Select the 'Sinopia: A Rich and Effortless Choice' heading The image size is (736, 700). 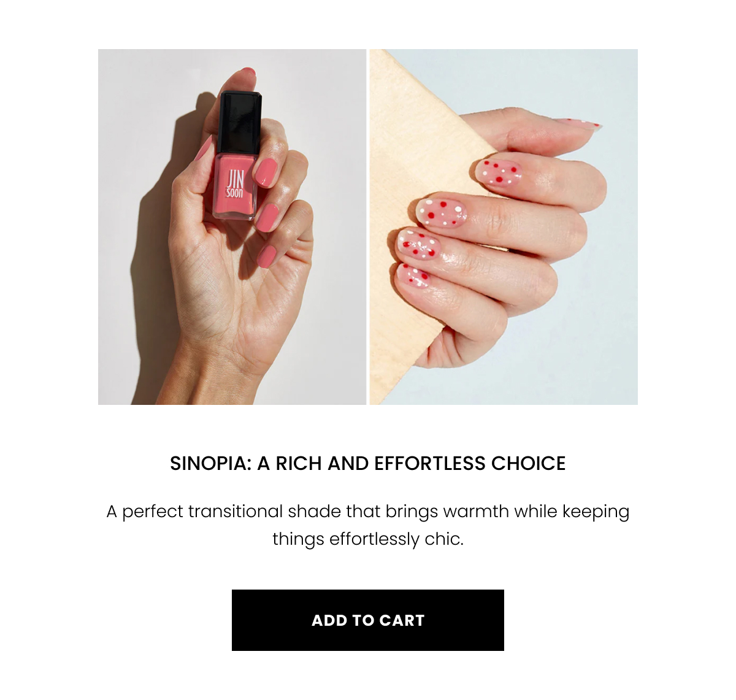pos(368,463)
